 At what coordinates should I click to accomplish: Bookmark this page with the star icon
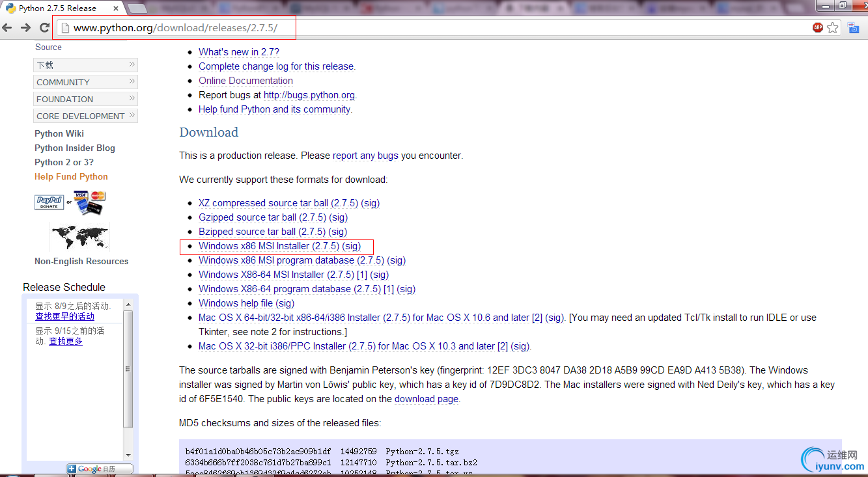click(833, 27)
